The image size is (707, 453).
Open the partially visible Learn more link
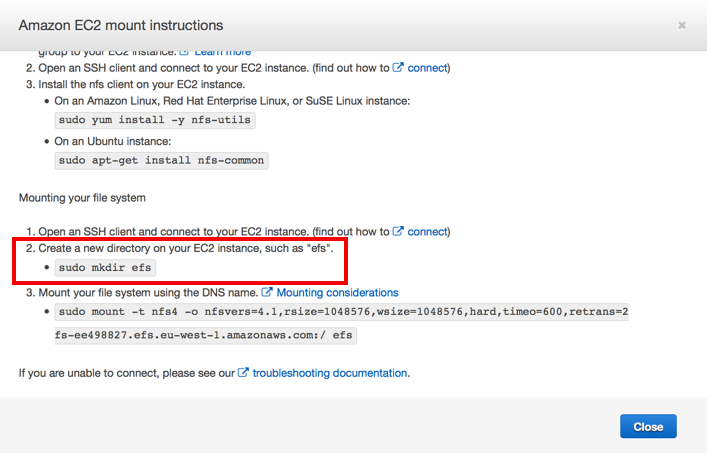(222, 51)
